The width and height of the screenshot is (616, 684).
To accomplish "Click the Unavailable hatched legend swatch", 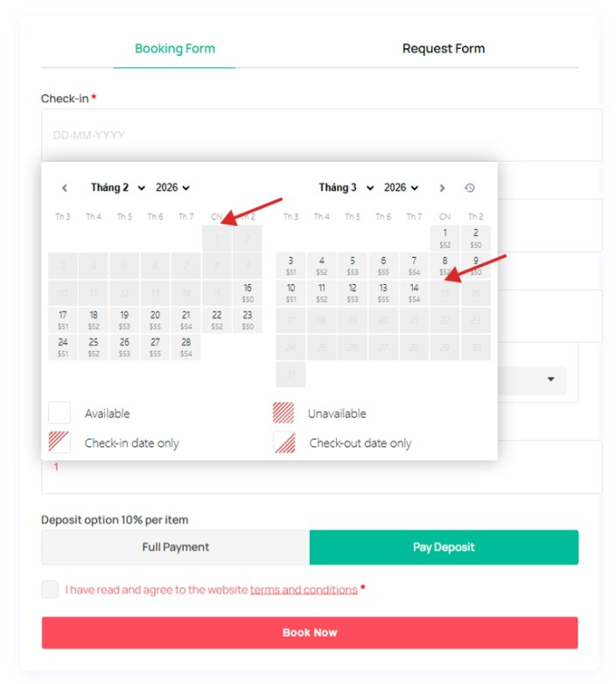I will click(283, 413).
